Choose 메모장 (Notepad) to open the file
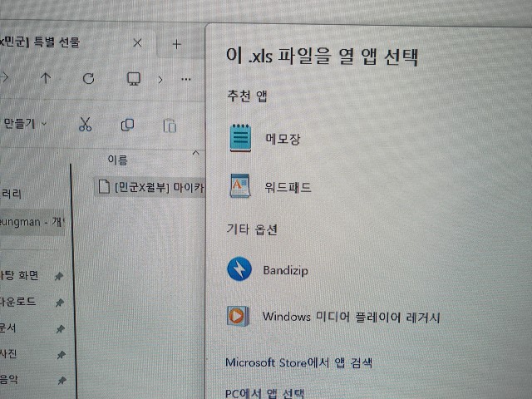This screenshot has height=399, width=532. 265,139
